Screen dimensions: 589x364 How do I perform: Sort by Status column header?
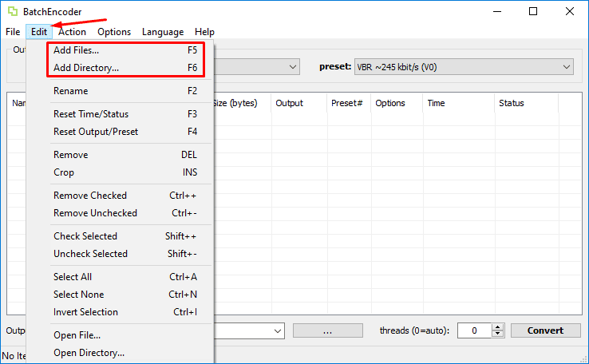pos(527,103)
